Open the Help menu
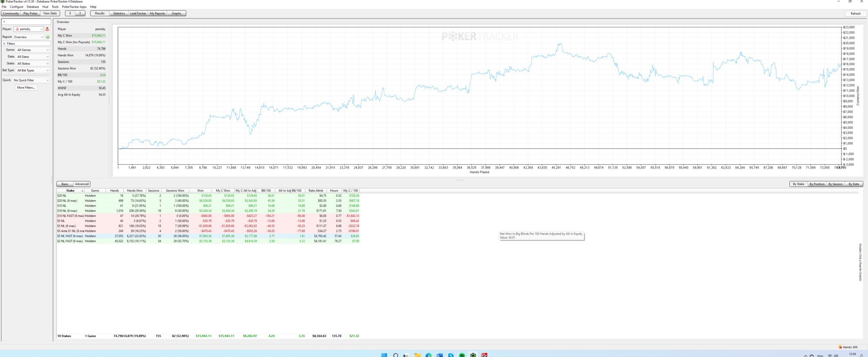The height and width of the screenshot is (357, 868). pyautogui.click(x=93, y=7)
